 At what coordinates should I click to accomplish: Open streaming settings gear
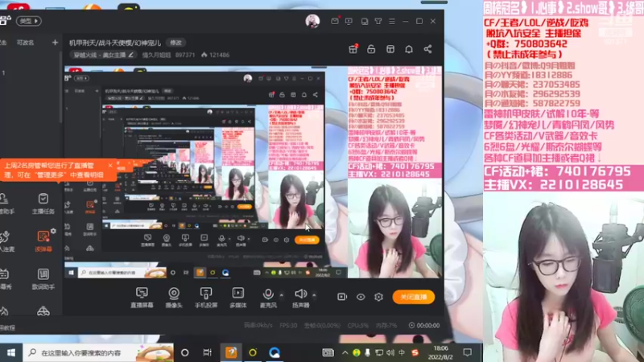click(x=378, y=297)
